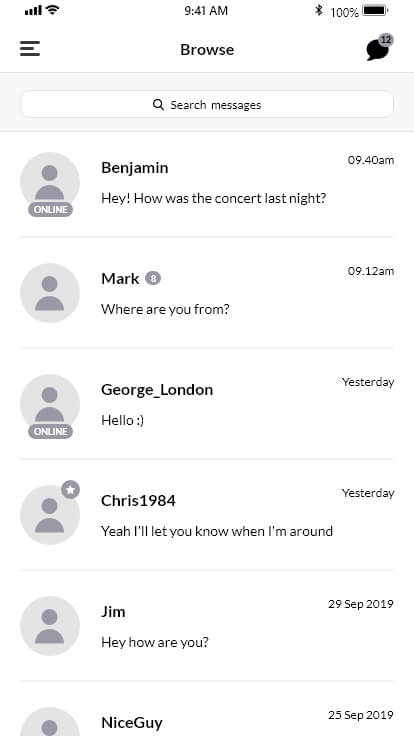Screen dimensions: 414x736
Task: Open Jim's profile avatar
Action: point(50,626)
